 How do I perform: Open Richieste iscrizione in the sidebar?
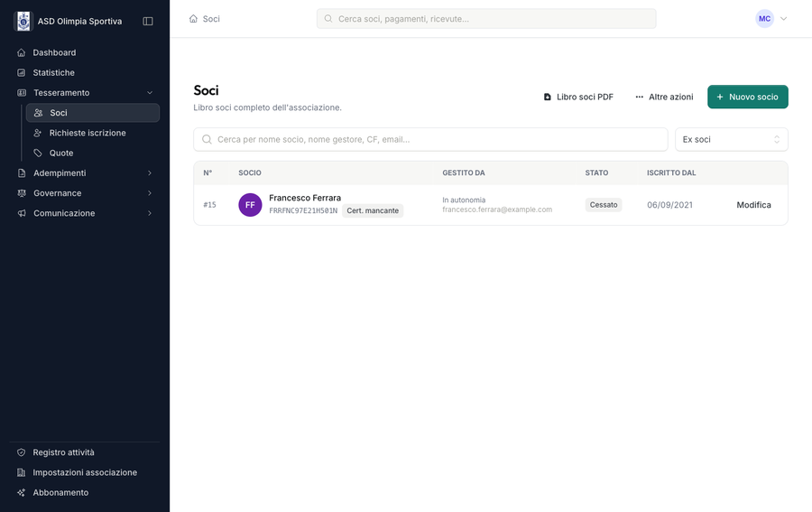(88, 133)
